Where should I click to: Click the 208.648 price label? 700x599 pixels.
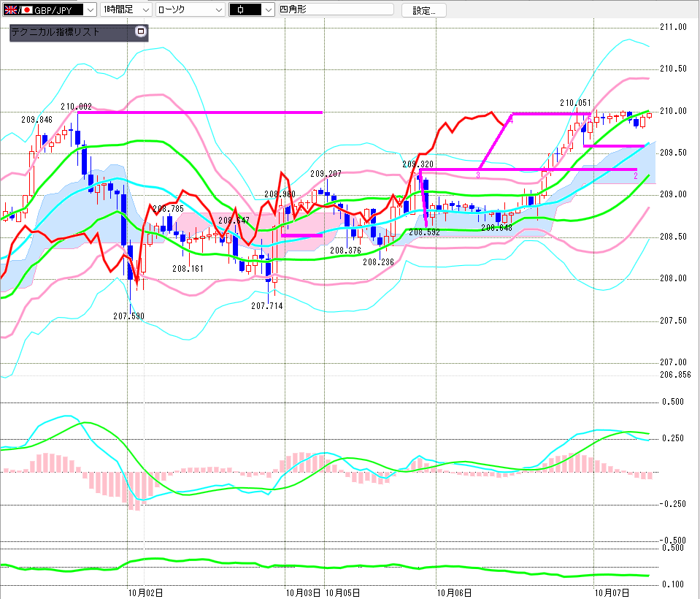[496, 228]
